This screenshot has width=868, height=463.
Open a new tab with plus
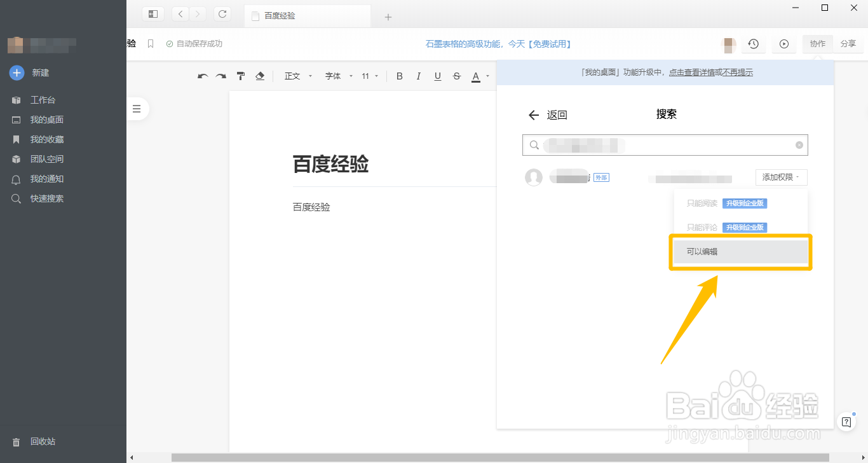(388, 17)
